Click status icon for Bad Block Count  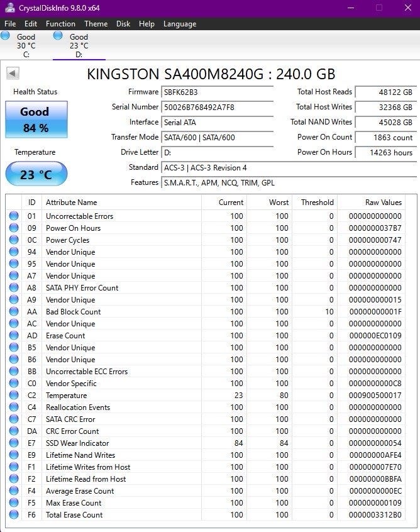click(x=14, y=311)
